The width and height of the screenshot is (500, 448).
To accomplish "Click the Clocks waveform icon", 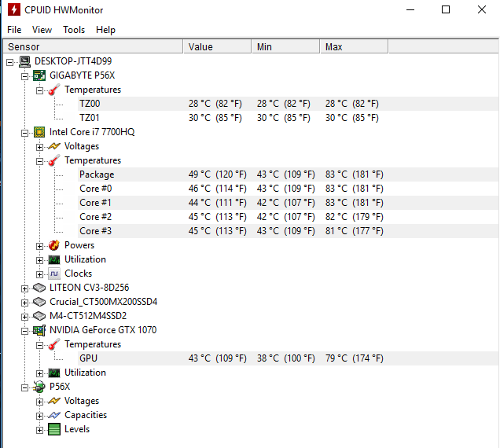I will pos(54,274).
